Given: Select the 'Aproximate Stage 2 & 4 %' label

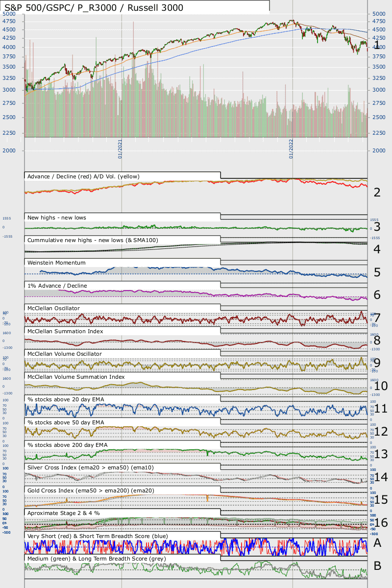Looking at the screenshot, I should 64,513.
